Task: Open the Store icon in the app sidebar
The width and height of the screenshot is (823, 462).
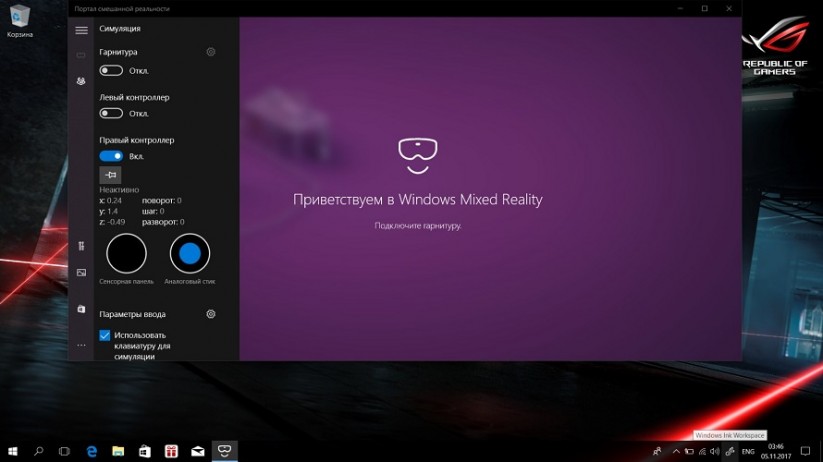Action: (x=81, y=309)
